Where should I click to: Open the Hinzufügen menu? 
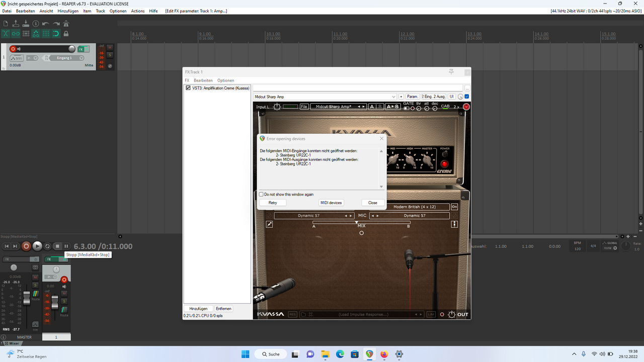pyautogui.click(x=68, y=11)
